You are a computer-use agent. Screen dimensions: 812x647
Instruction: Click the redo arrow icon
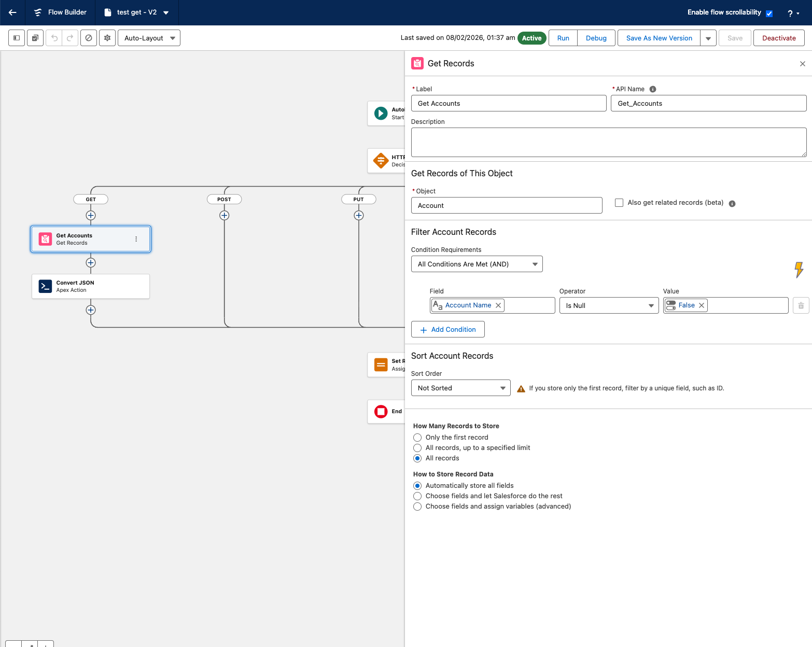[70, 38]
